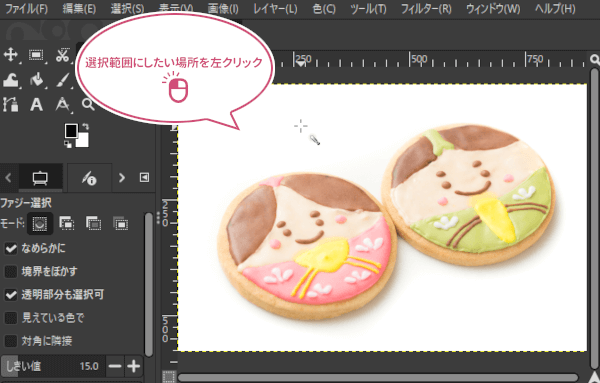Open the 編集(E) menu
600x383 pixels.
coord(79,8)
